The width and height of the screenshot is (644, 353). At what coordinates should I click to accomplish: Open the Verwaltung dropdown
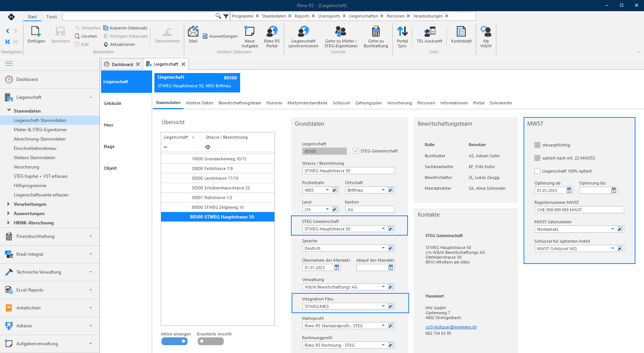[x=383, y=287]
